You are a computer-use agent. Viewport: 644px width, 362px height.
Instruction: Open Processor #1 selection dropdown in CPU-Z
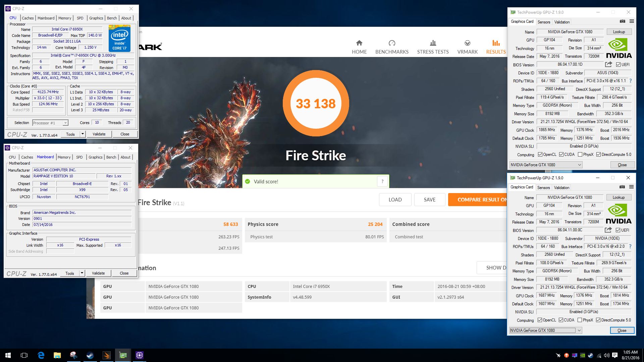tap(50, 123)
